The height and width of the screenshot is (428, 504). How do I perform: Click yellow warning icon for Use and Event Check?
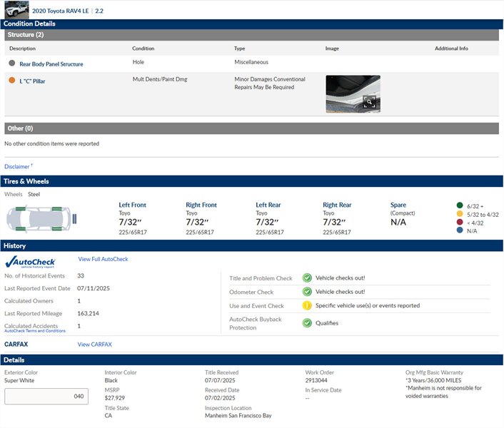(307, 305)
